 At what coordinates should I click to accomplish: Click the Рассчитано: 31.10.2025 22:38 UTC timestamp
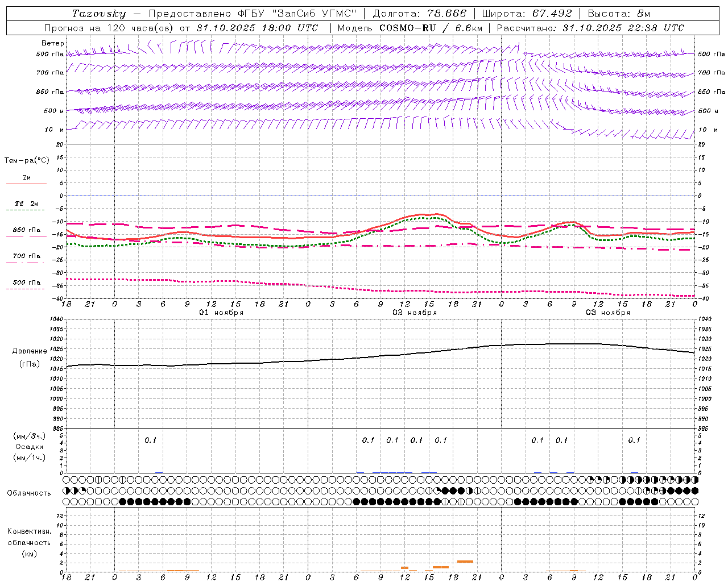pos(590,28)
